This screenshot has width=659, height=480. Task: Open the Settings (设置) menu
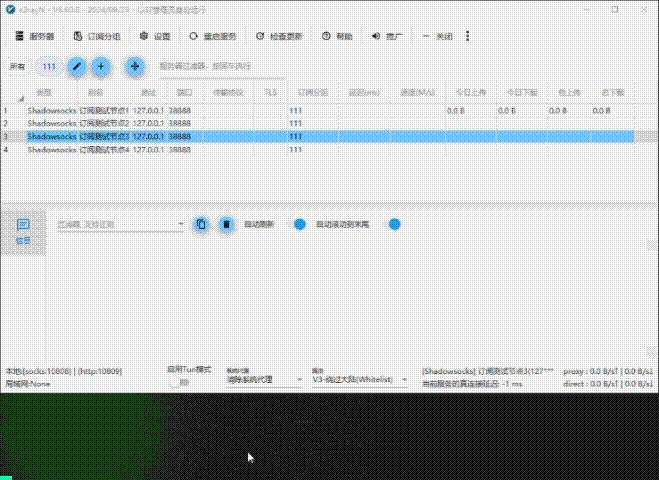[x=155, y=37]
